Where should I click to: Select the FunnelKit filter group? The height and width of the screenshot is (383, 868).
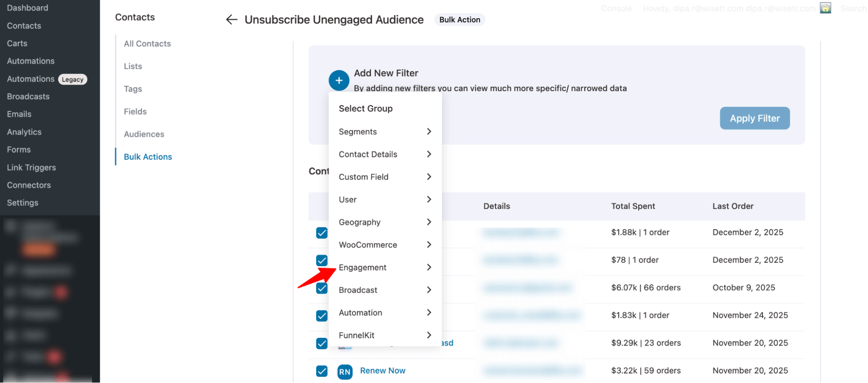[385, 335]
